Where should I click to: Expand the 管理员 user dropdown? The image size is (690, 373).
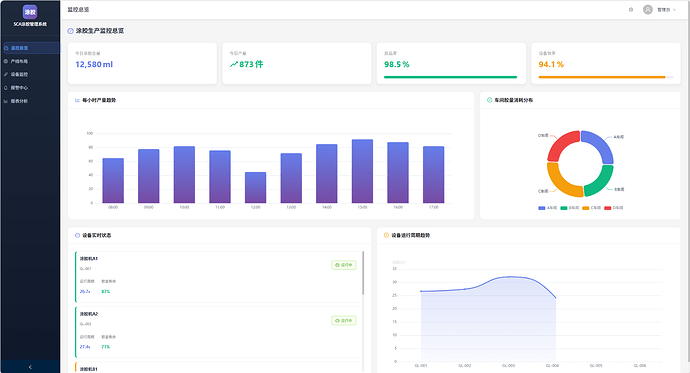(667, 10)
